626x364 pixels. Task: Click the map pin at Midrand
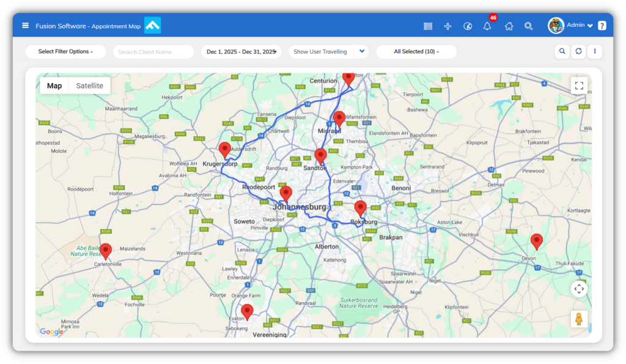[x=339, y=120]
